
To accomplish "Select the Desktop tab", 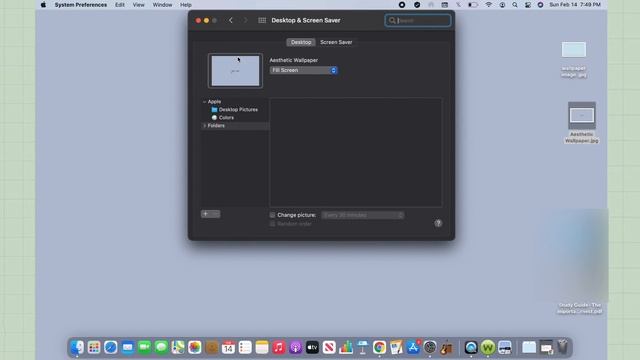I will [301, 42].
